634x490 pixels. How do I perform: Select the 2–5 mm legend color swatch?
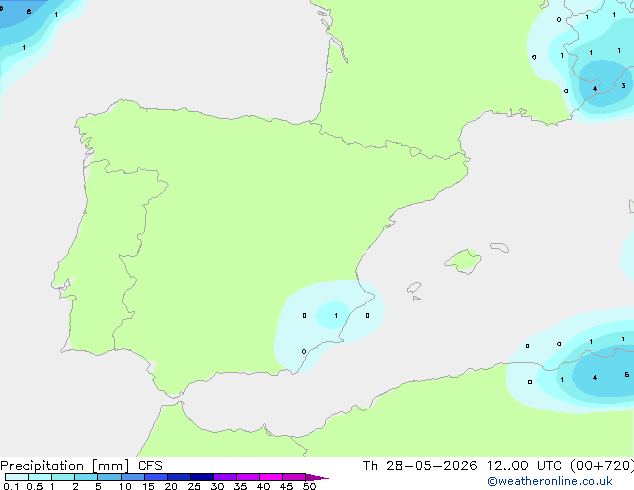86,477
